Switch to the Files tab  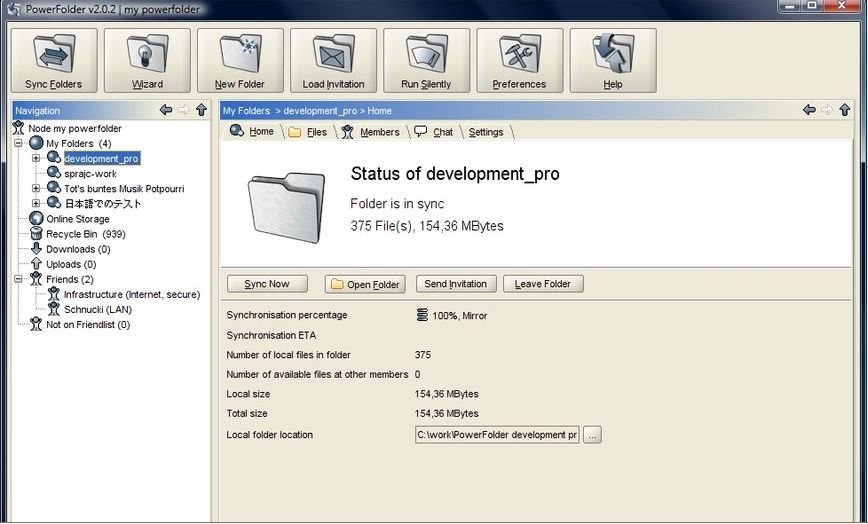308,132
